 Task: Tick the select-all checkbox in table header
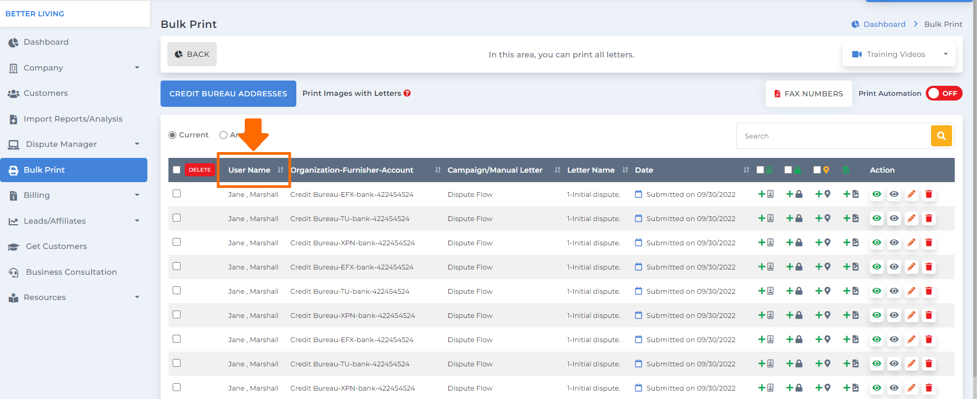tap(177, 169)
